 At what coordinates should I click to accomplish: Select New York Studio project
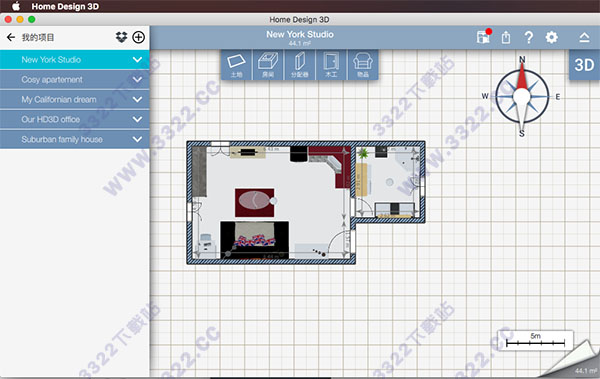(x=75, y=60)
